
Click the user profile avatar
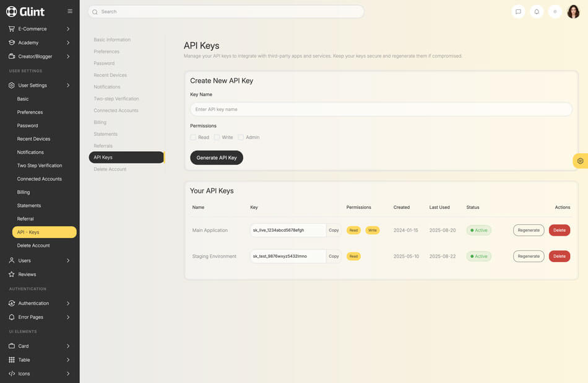573,12
